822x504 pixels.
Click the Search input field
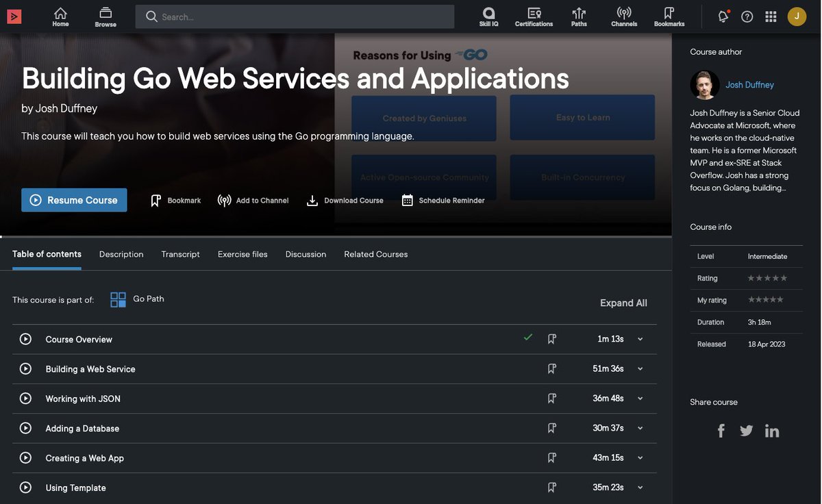point(295,16)
